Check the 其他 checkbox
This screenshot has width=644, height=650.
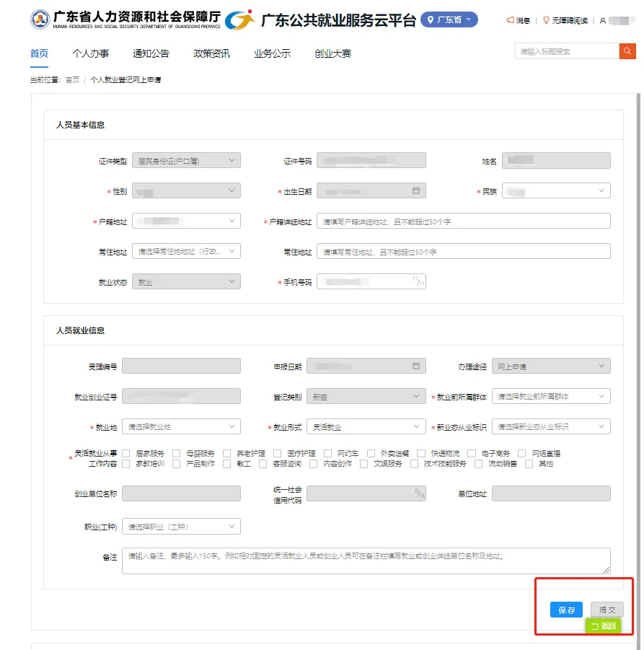coord(529,463)
